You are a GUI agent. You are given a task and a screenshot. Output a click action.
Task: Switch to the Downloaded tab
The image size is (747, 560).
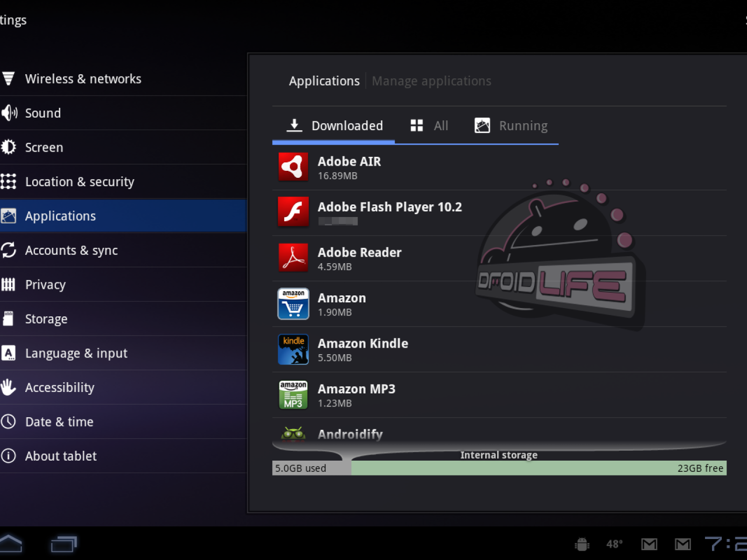click(x=334, y=126)
